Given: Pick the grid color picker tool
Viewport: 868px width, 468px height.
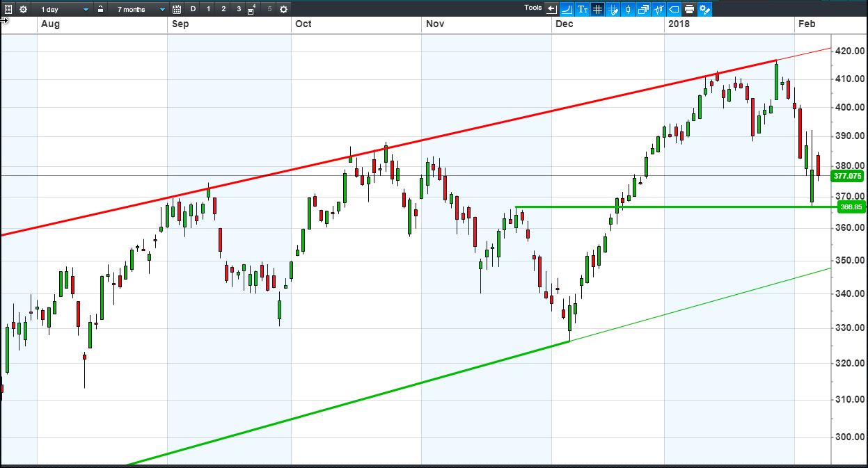Looking at the screenshot, I should [x=613, y=9].
